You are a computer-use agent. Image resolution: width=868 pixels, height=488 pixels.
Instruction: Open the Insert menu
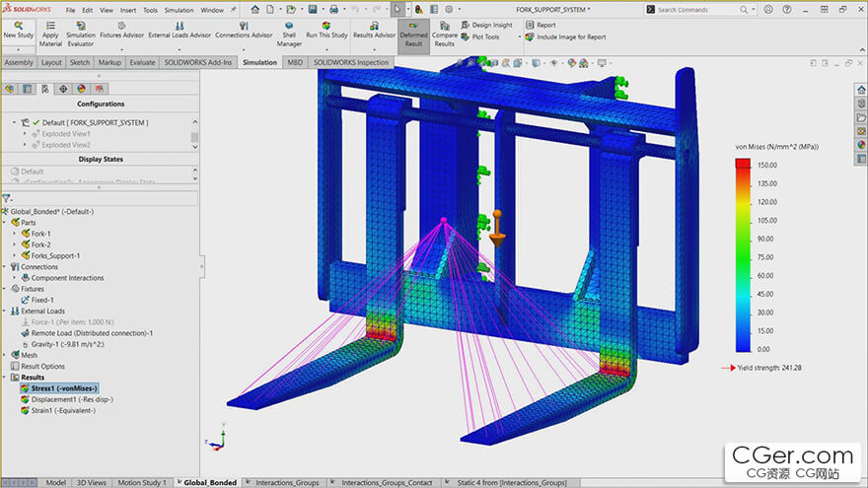(x=128, y=10)
